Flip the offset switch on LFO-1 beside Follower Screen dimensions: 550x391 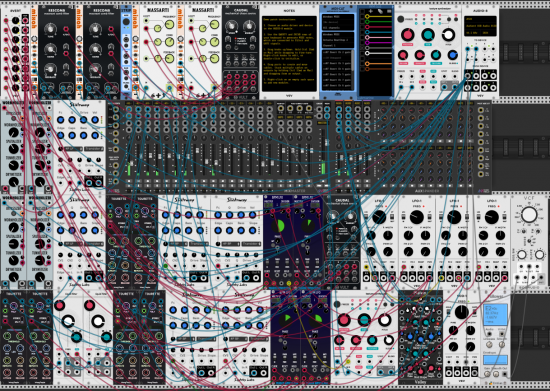(448, 312)
